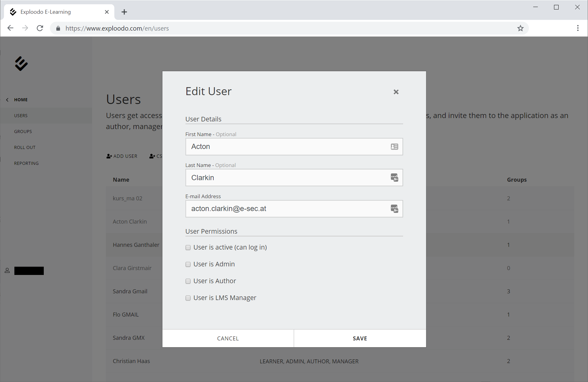Click the contact card icon in First Name field
Image resolution: width=588 pixels, height=382 pixels.
pos(394,147)
